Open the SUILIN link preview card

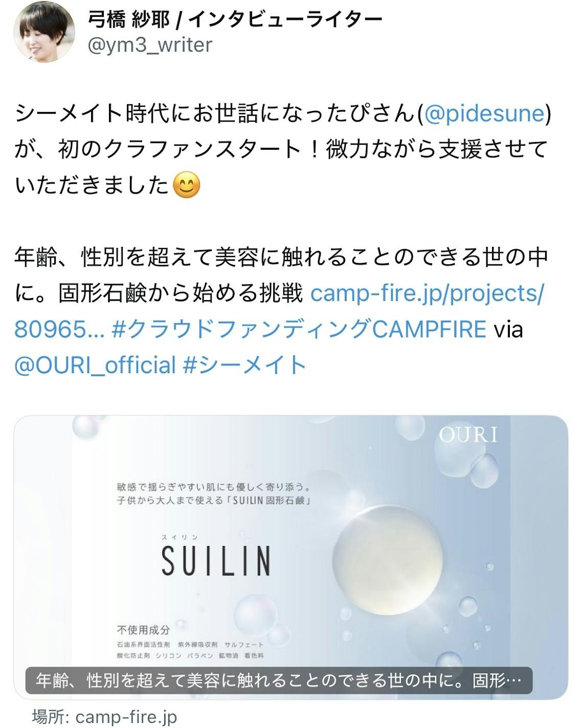290,557
